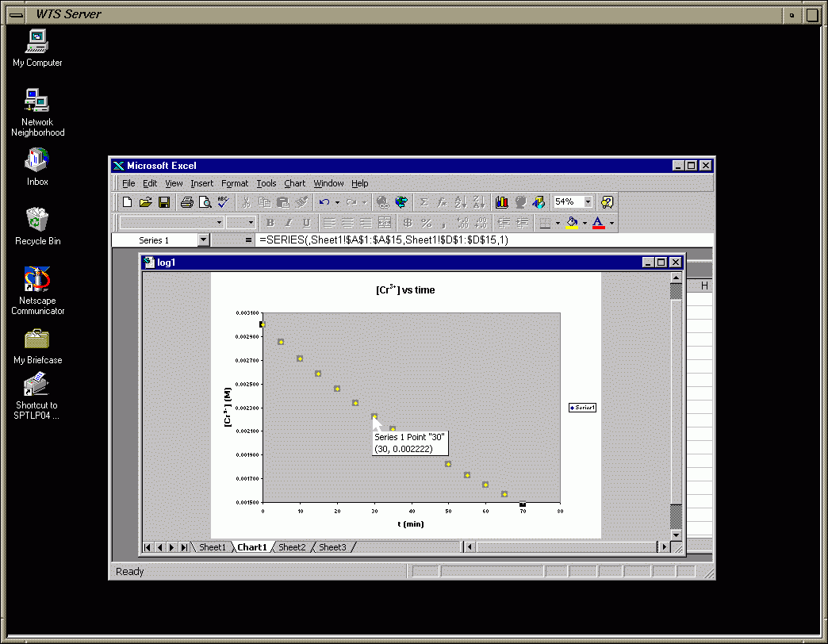
Task: Click the New workbook icon
Action: pyautogui.click(x=128, y=202)
